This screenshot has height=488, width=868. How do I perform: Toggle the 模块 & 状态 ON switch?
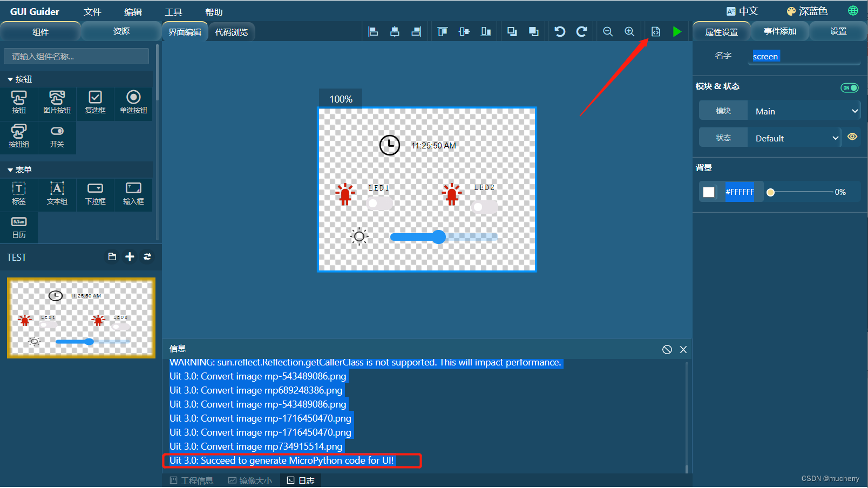pyautogui.click(x=850, y=87)
